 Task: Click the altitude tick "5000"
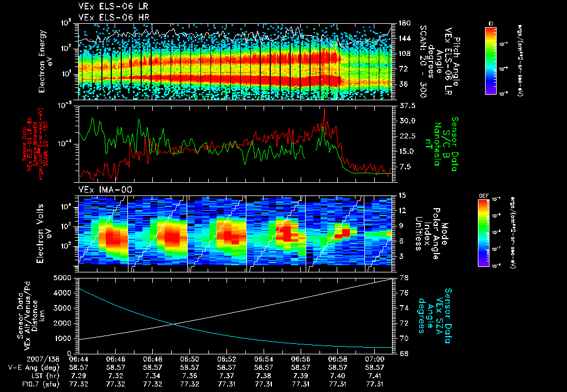coord(63,278)
